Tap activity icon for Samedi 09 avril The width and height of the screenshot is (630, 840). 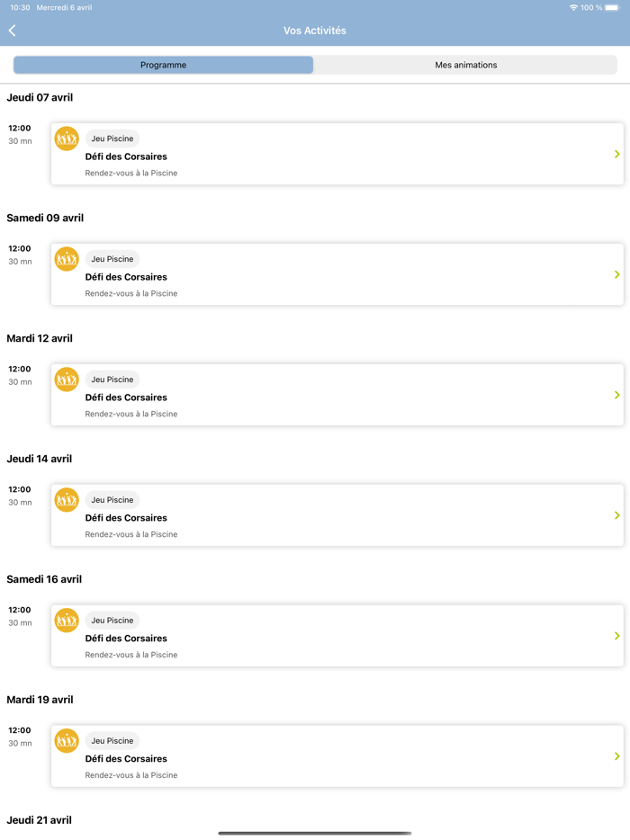pyautogui.click(x=67, y=259)
